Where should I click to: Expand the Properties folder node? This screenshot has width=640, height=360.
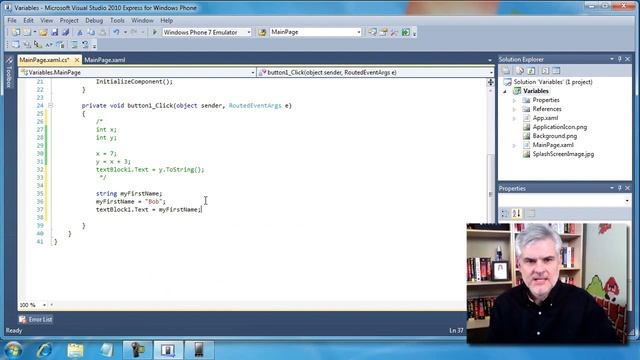click(515, 100)
